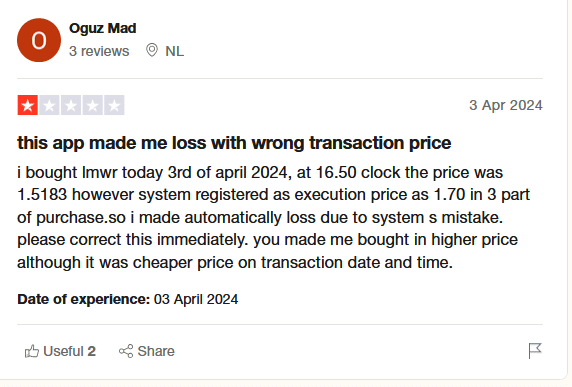
Task: Click the '3 reviews' count text
Action: click(99, 51)
